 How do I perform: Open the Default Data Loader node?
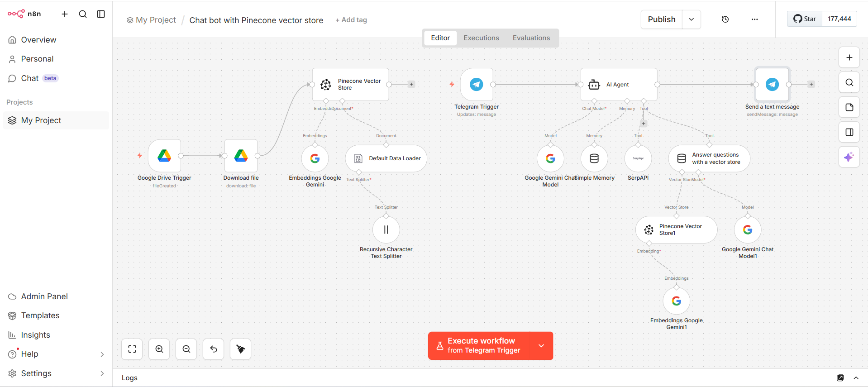click(386, 158)
